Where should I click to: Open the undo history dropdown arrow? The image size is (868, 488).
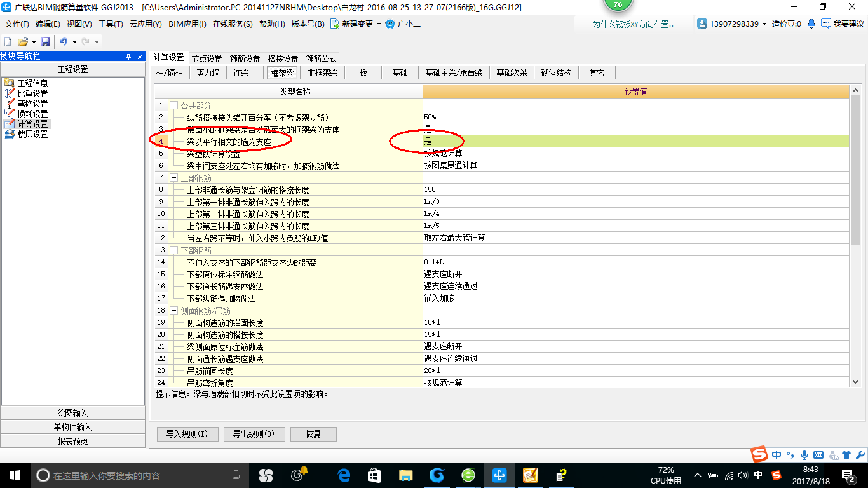74,42
